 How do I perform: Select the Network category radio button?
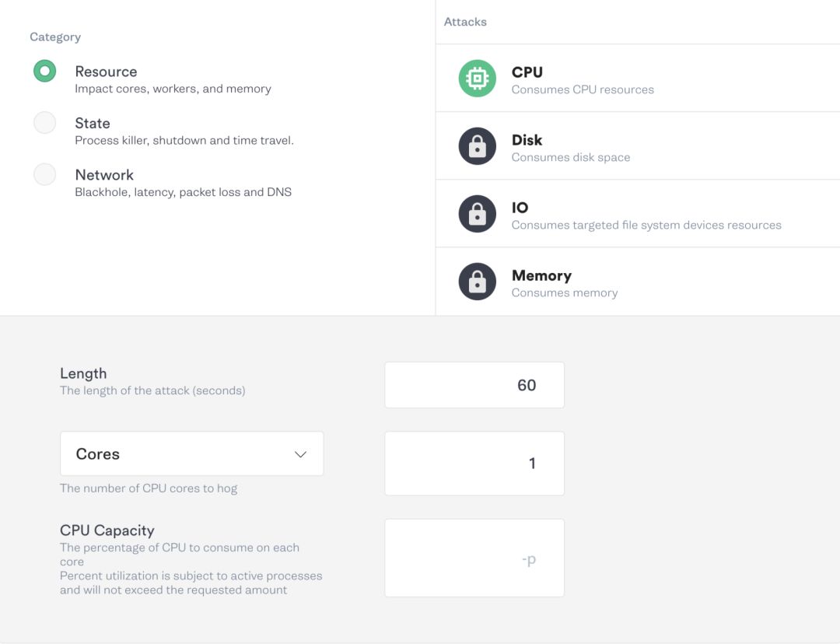[45, 175]
